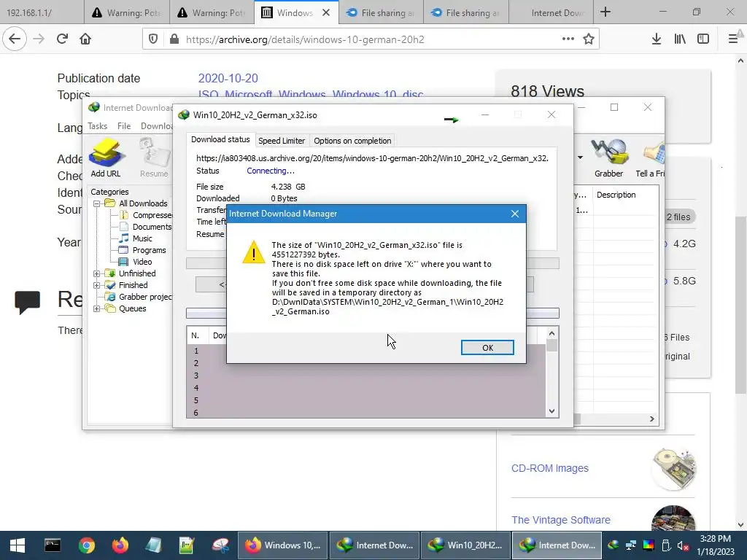
Task: Open the taskbar clock showing 3:28 PM
Action: tap(715, 545)
